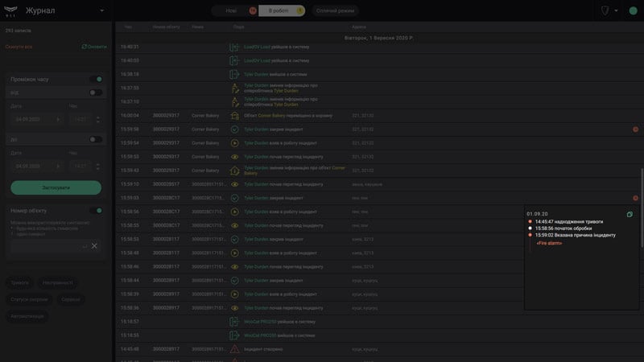Toggle the Проміжок часу filter switch
Viewport: 644px width, 362px height.
pos(96,79)
